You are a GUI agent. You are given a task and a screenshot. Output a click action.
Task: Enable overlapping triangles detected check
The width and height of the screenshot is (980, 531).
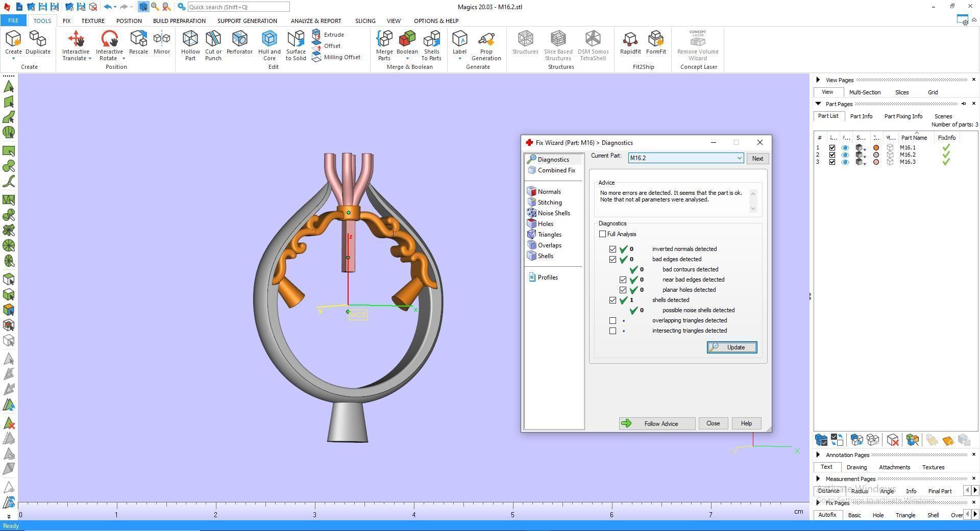coord(612,321)
